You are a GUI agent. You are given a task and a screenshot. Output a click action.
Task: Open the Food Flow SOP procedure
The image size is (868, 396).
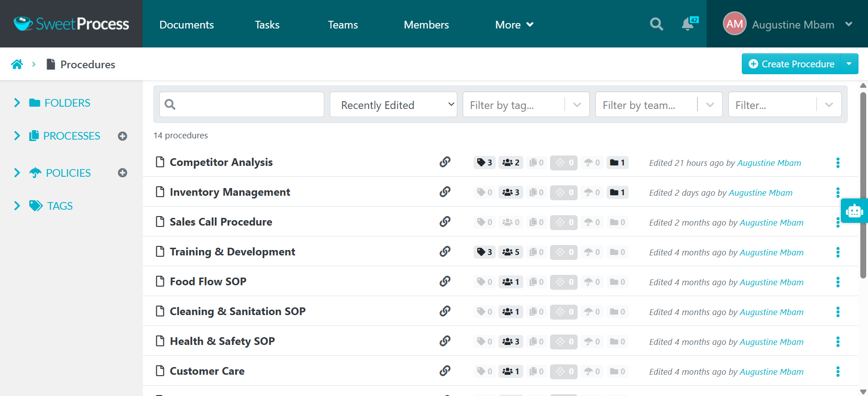pos(208,282)
